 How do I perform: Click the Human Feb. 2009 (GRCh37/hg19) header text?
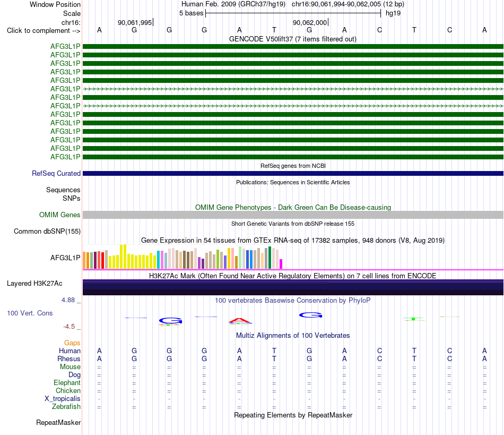pos(233,4)
